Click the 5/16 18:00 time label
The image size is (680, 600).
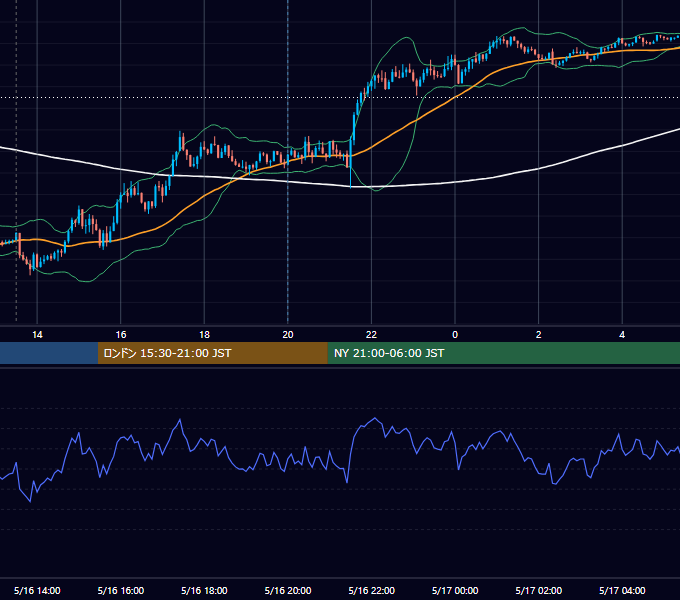click(204, 590)
